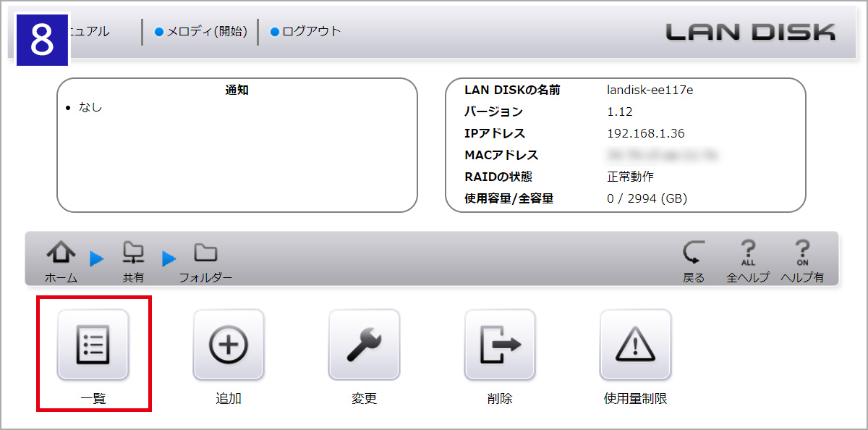
Task: Select RAID status 正常動作
Action: pos(630,177)
